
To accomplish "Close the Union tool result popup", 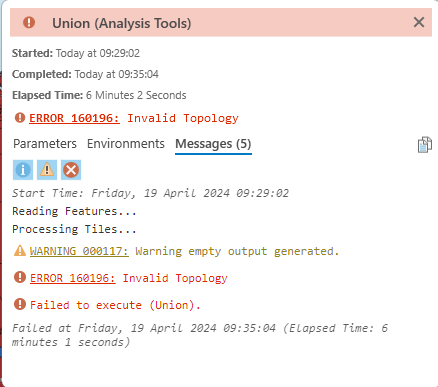I will (x=419, y=23).
